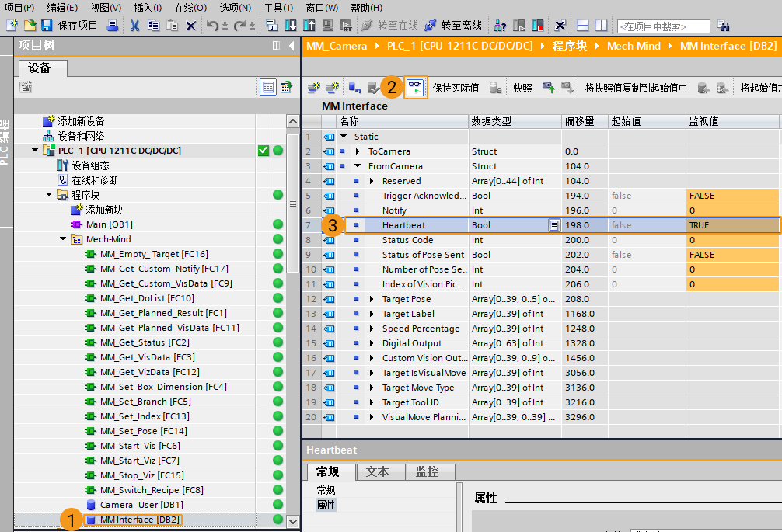
Task: Click project tree scrollbar down arrow
Action: click(x=293, y=521)
